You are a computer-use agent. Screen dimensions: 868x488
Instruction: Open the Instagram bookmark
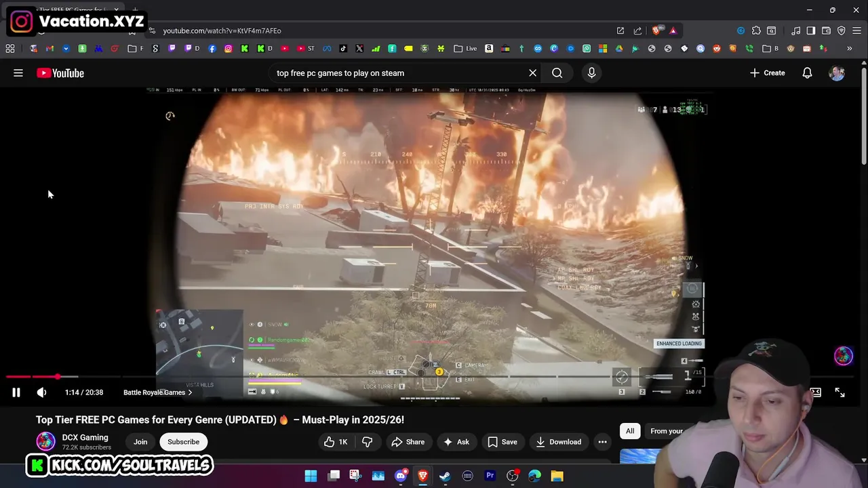[229, 49]
